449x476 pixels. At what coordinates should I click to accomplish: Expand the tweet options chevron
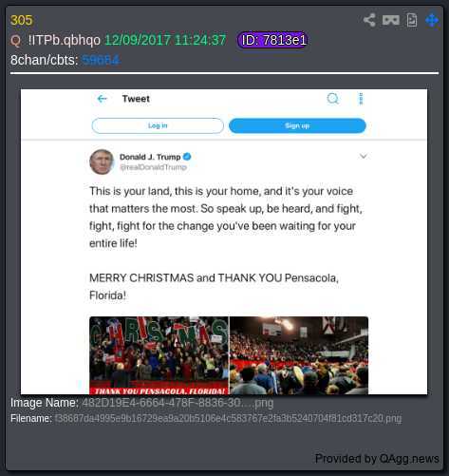point(364,156)
